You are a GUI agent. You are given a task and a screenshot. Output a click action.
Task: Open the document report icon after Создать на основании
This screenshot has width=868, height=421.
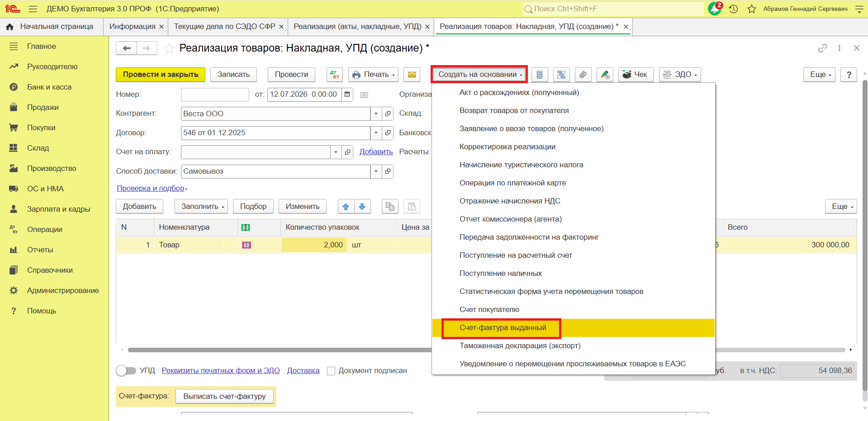(x=540, y=75)
